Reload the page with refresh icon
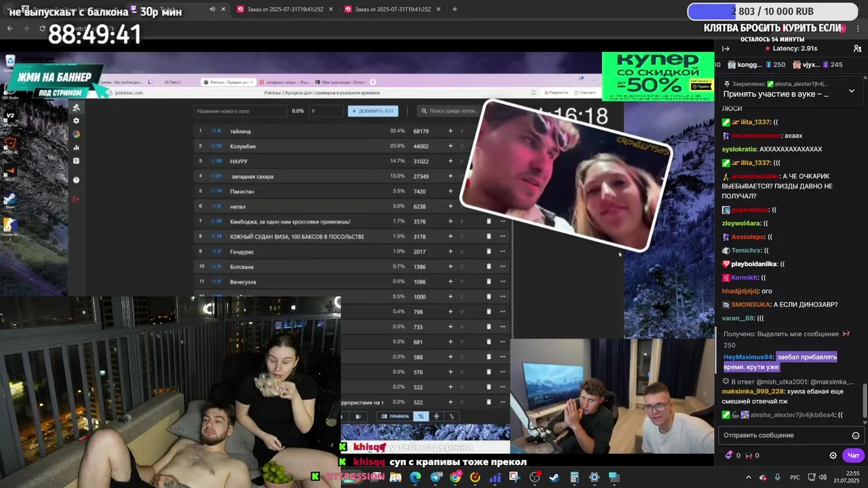The width and height of the screenshot is (868, 488). pos(42,28)
